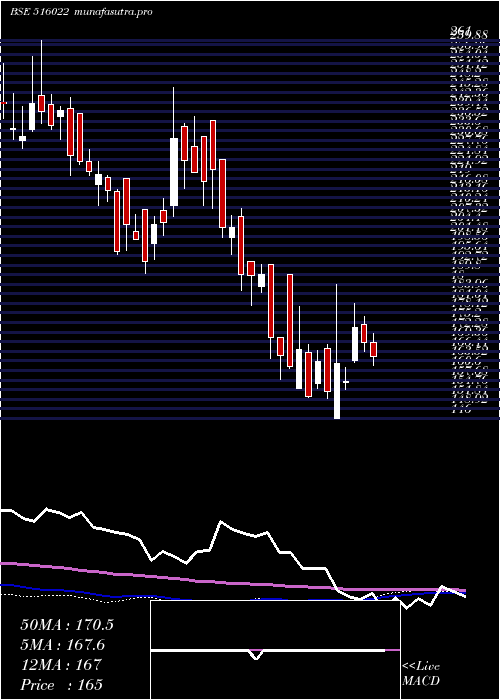The width and height of the screenshot is (500, 700).
Task: Click the 'BSE 516022' ticker label
Action: pos(39,12)
